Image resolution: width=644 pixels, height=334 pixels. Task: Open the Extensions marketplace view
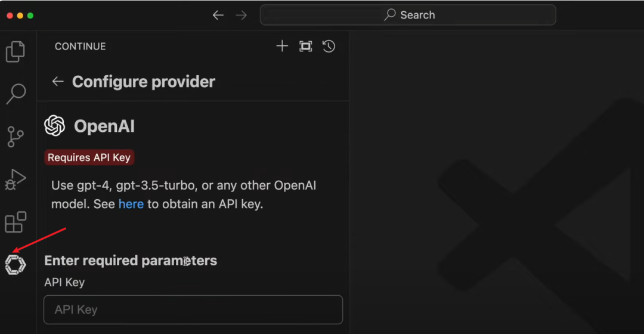pyautogui.click(x=16, y=222)
